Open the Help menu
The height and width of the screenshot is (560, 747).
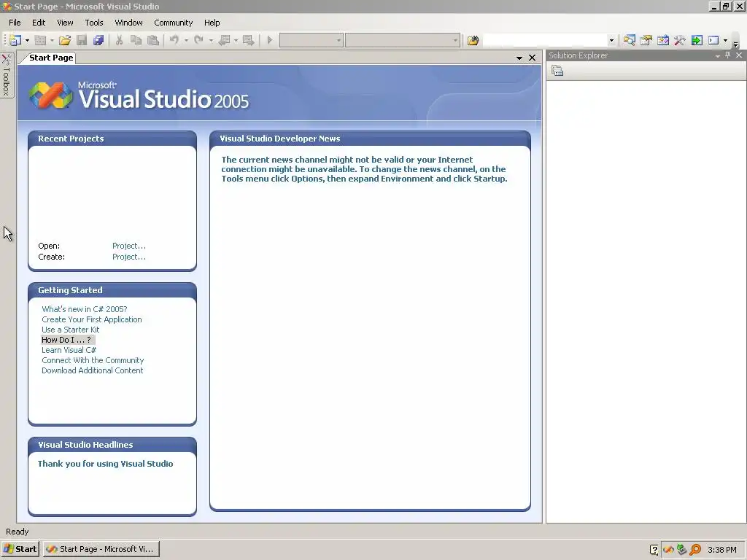tap(212, 23)
